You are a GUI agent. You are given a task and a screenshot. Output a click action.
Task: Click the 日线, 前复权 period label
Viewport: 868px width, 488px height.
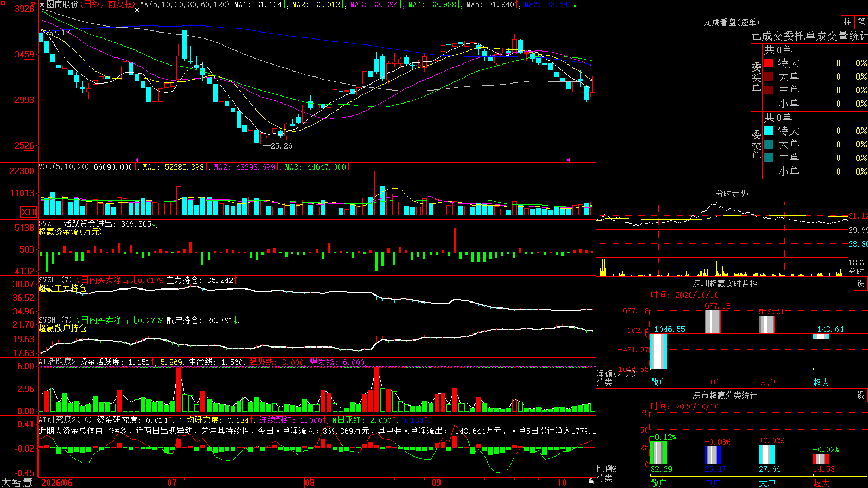pyautogui.click(x=108, y=4)
